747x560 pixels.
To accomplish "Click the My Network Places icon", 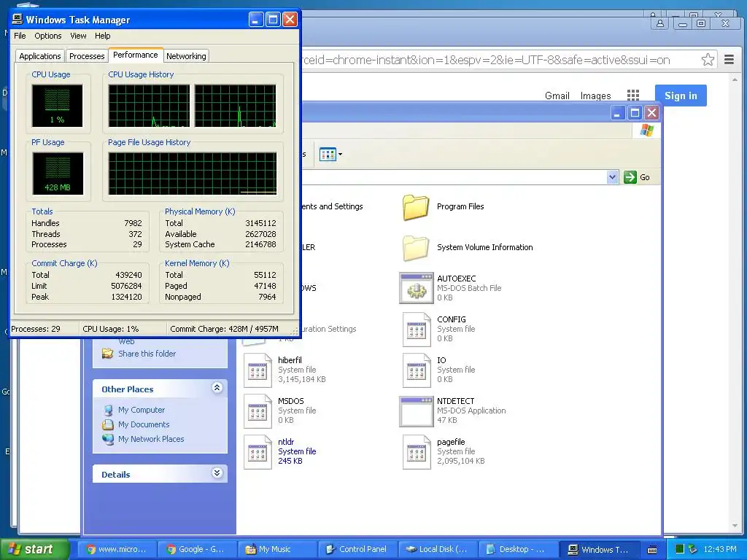I will 108,439.
